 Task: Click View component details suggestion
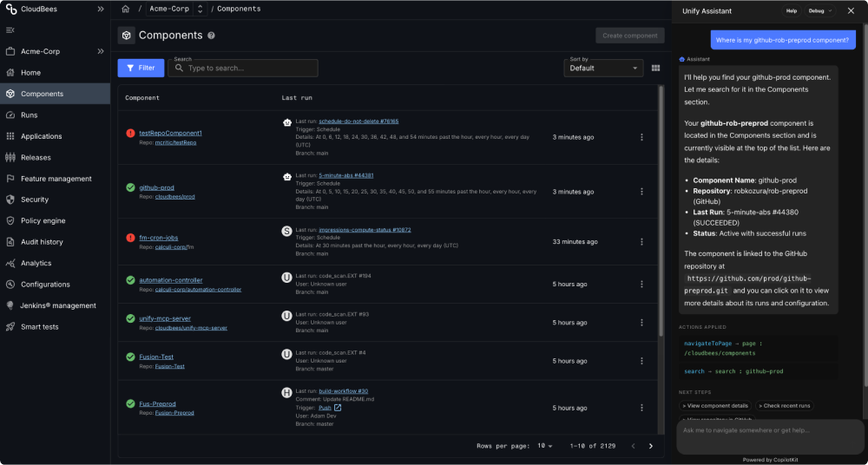click(715, 406)
